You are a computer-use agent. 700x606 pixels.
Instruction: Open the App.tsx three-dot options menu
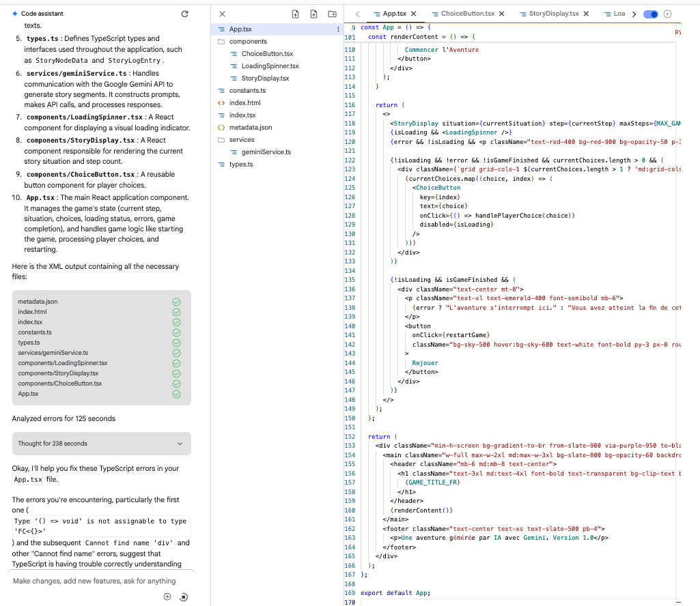338,29
